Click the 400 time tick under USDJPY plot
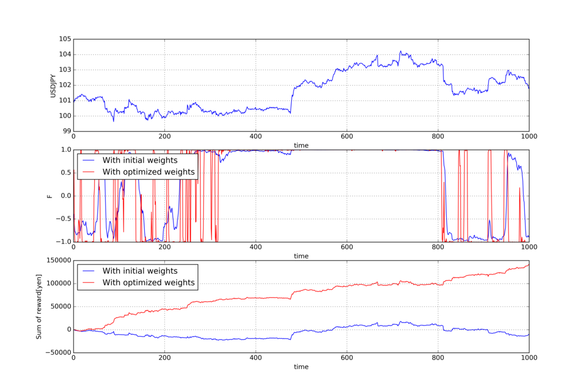The height and width of the screenshot is (392, 588). pyautogui.click(x=256, y=137)
